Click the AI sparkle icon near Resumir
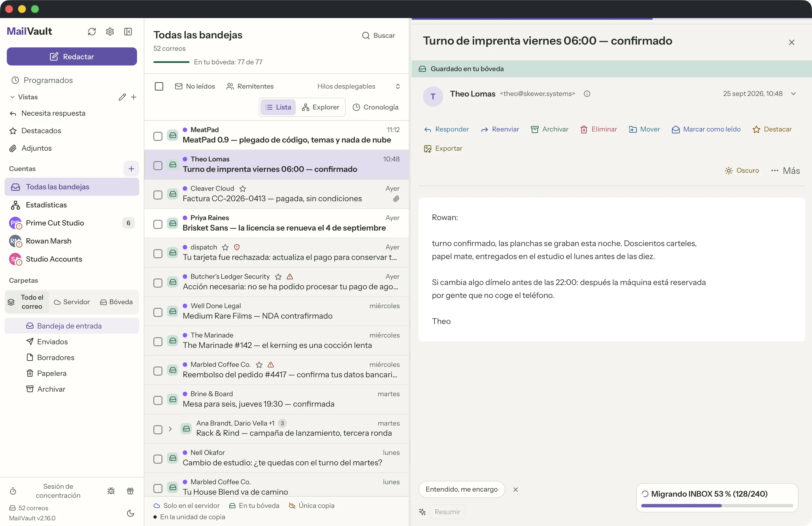 pos(422,512)
